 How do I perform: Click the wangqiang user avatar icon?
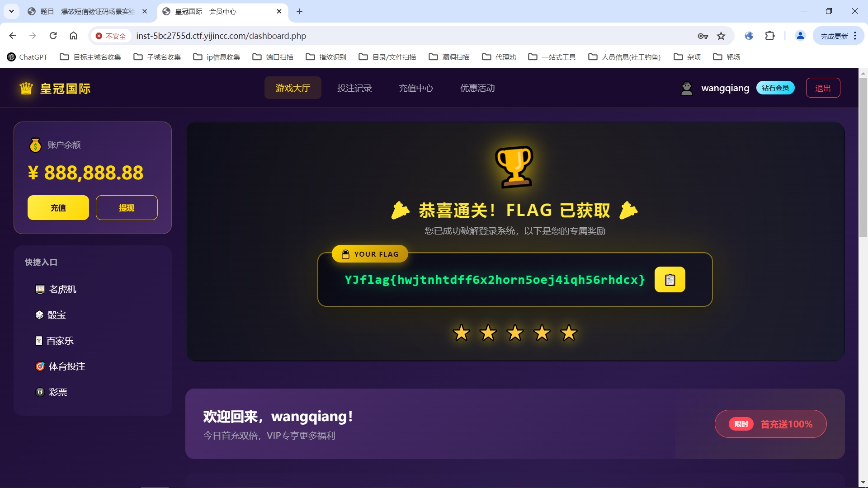(686, 88)
